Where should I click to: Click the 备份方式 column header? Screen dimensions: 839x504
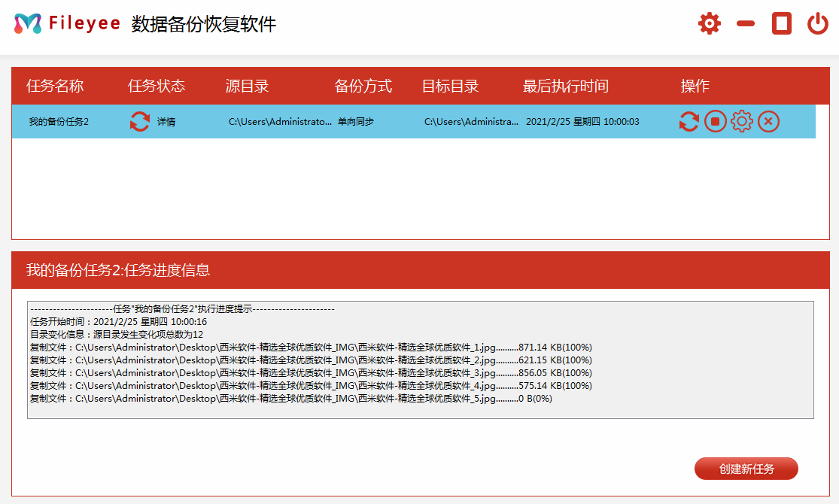pos(362,86)
